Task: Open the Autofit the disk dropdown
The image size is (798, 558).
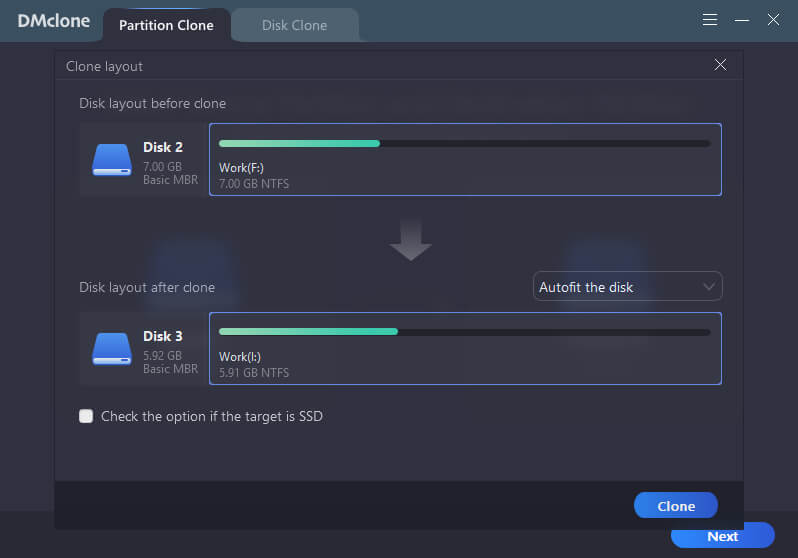Action: pos(627,287)
